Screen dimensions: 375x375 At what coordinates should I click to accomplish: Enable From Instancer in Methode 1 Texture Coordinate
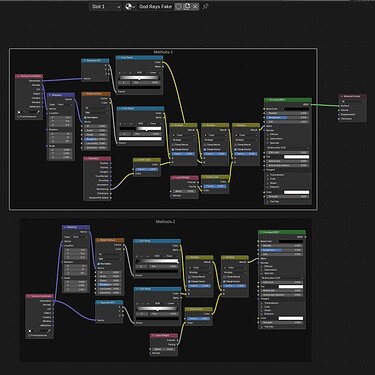(18, 117)
